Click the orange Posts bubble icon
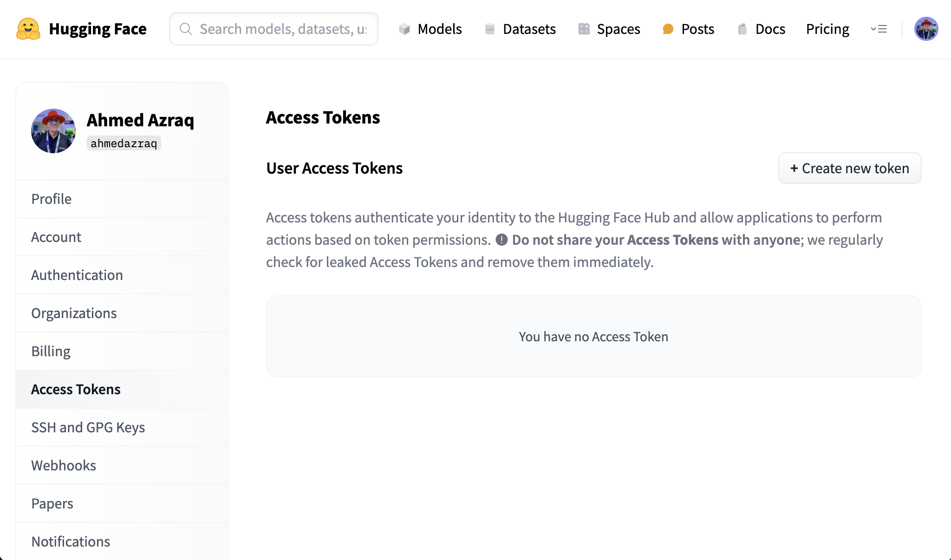 point(668,29)
